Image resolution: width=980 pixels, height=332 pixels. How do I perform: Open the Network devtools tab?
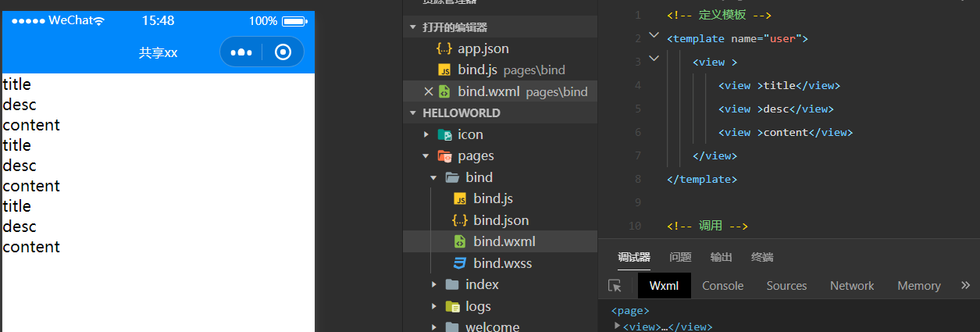[x=852, y=286]
